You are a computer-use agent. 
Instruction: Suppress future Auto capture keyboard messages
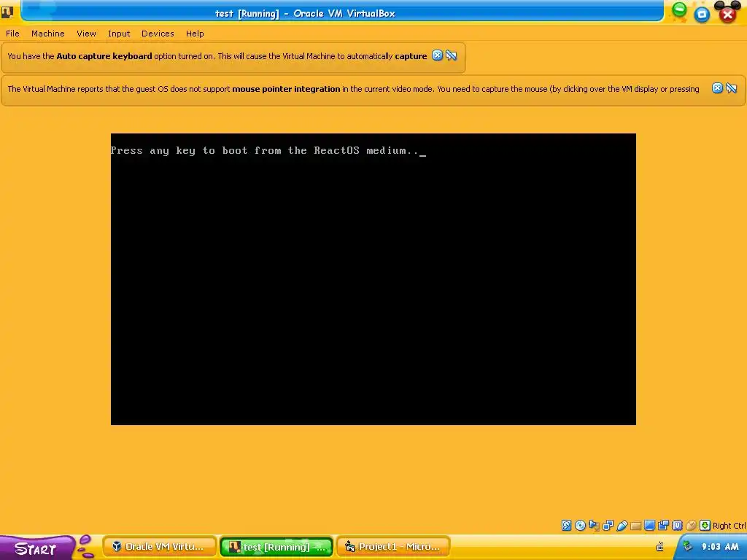[x=451, y=55]
